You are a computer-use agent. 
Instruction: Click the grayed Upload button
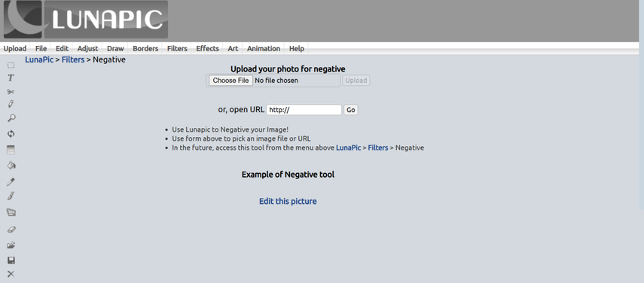tap(356, 81)
